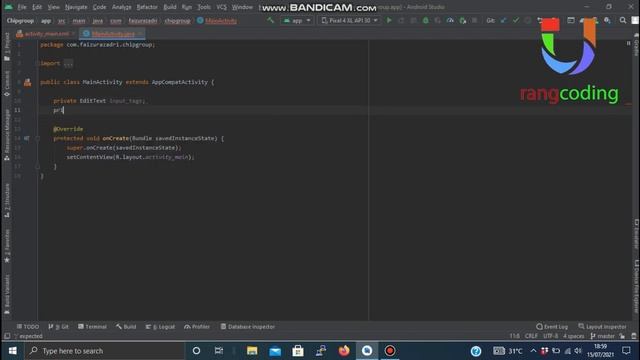Image resolution: width=640 pixels, height=360 pixels.
Task: Collapse the onCreate closing brace fold marker
Action: (37, 167)
